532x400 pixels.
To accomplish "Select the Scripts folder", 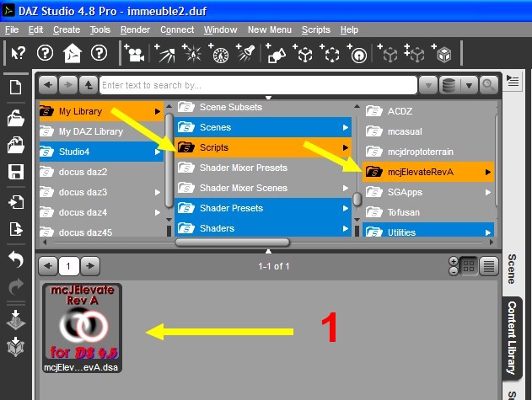I will click(x=263, y=147).
